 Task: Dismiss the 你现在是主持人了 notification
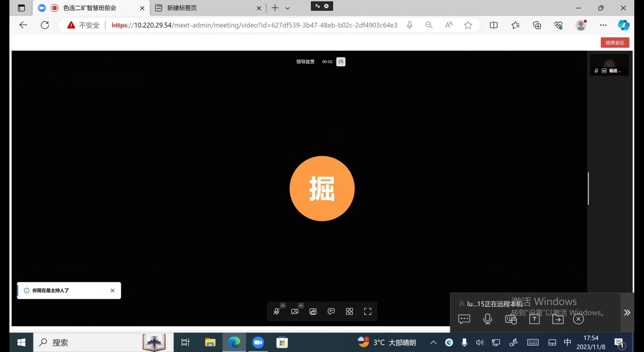point(113,291)
